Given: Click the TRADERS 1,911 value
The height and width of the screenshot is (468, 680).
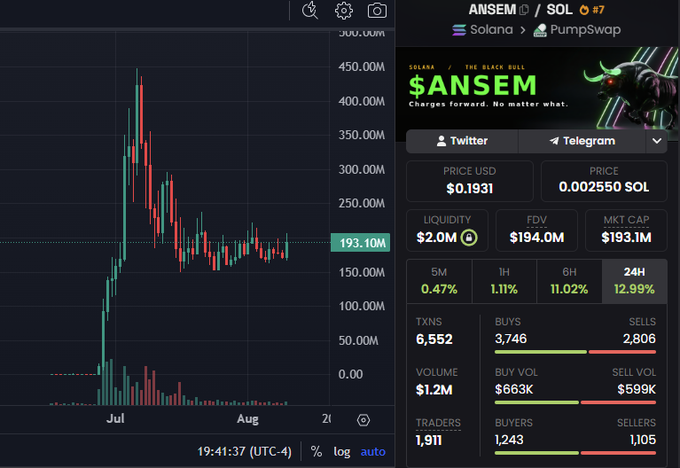Looking at the screenshot, I should (x=429, y=440).
